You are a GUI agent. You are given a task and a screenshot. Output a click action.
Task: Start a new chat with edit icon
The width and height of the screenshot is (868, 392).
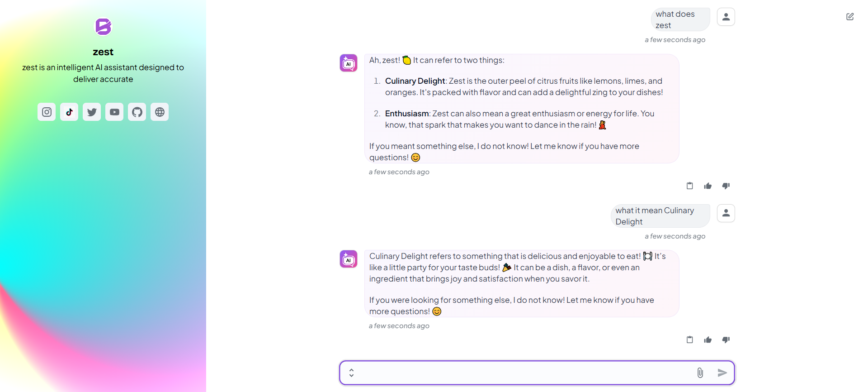point(850,17)
